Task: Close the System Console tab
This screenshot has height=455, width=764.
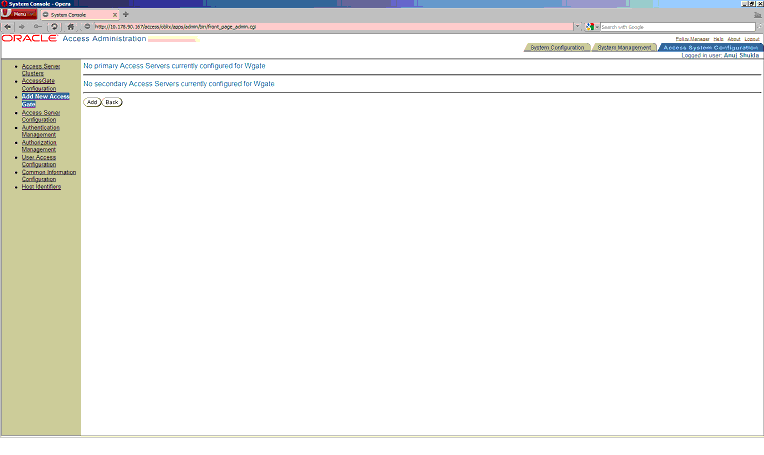Action: tap(115, 15)
